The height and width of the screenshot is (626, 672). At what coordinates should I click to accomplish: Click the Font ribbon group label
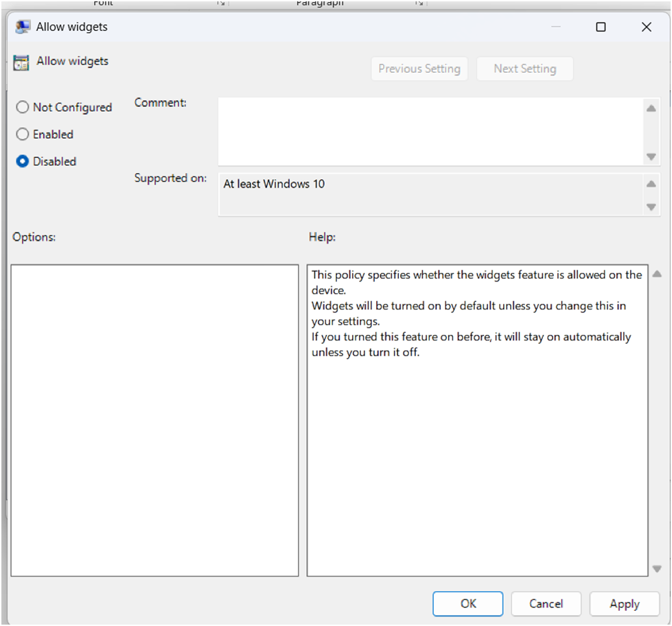[103, 3]
